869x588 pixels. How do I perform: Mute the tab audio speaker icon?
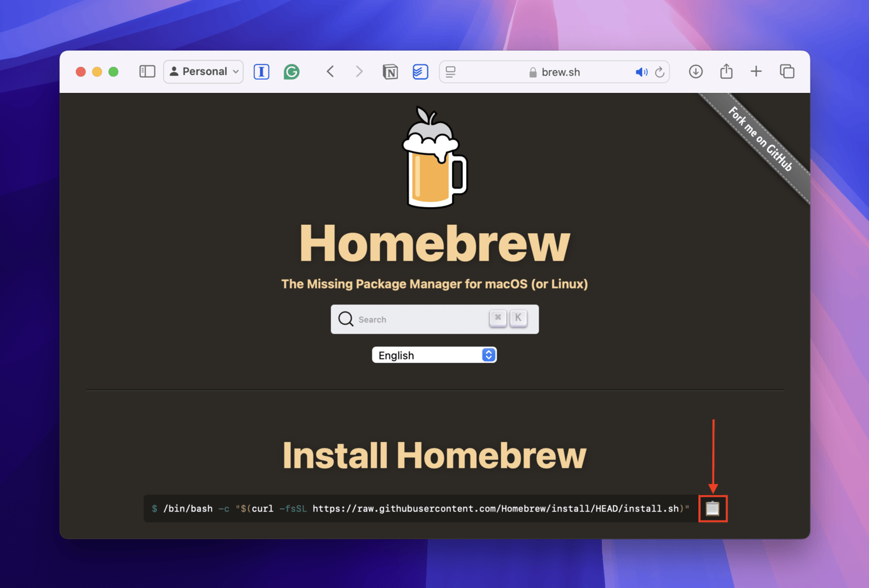tap(641, 72)
